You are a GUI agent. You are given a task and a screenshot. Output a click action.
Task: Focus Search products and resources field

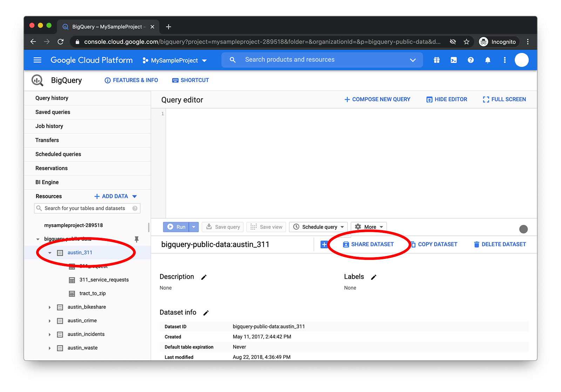323,60
